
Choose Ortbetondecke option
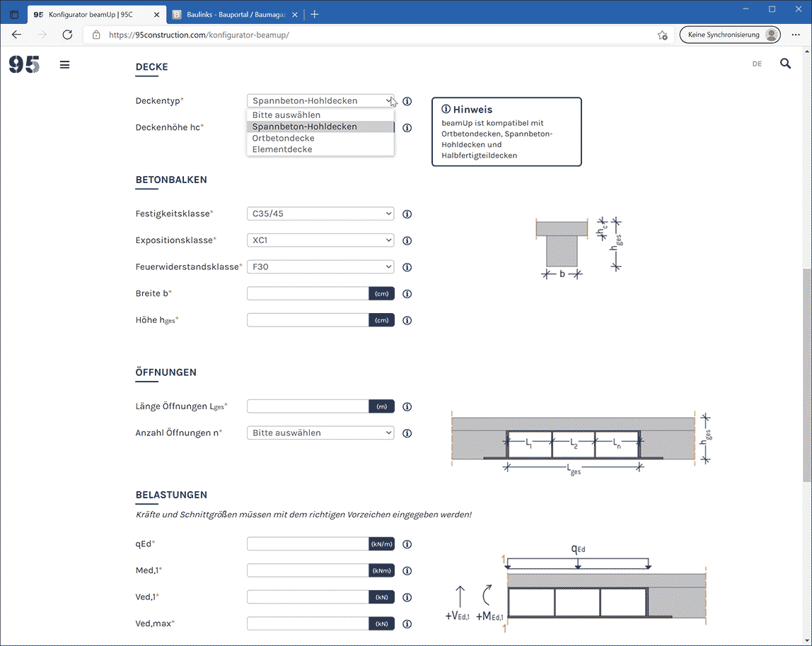(x=320, y=139)
